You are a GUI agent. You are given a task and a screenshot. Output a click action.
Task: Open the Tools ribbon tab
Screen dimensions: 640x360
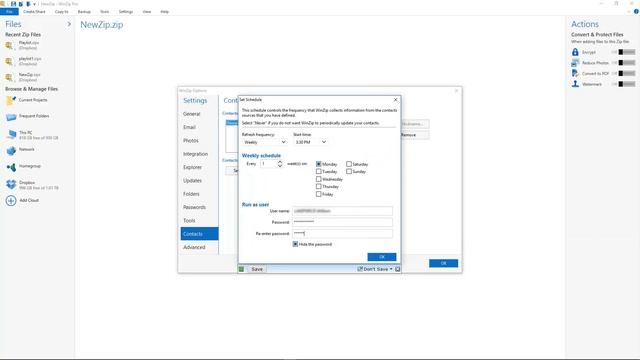click(104, 12)
